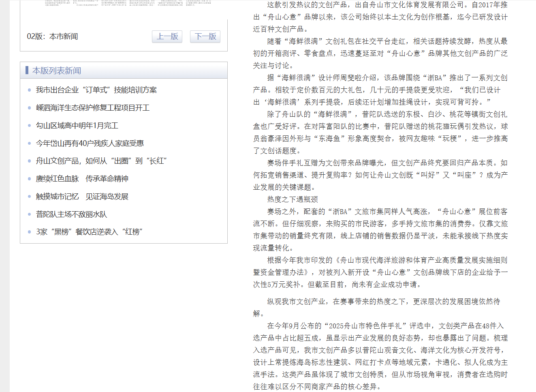Open 普陀队主场不敌丽水队 news link
The image size is (536, 392).
[x=71, y=214]
